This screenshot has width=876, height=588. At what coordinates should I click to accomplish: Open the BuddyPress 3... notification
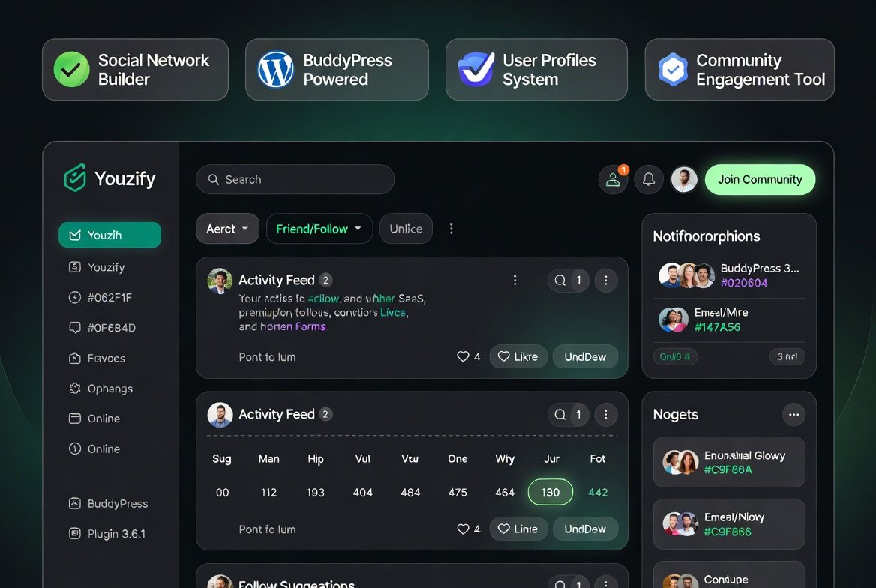point(729,275)
